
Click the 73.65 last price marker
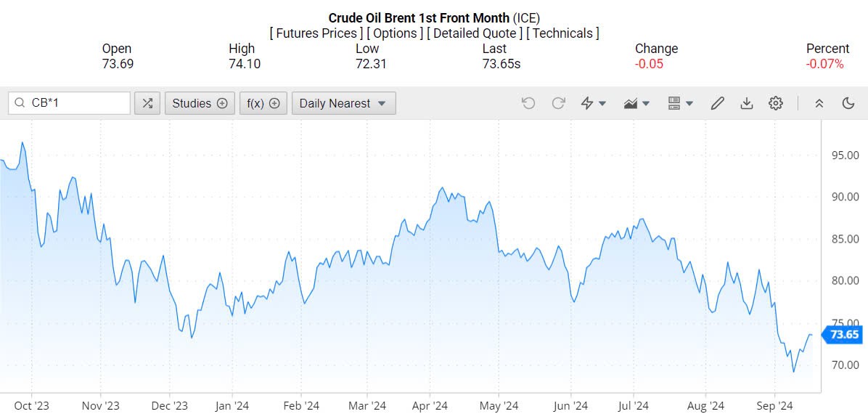[844, 335]
